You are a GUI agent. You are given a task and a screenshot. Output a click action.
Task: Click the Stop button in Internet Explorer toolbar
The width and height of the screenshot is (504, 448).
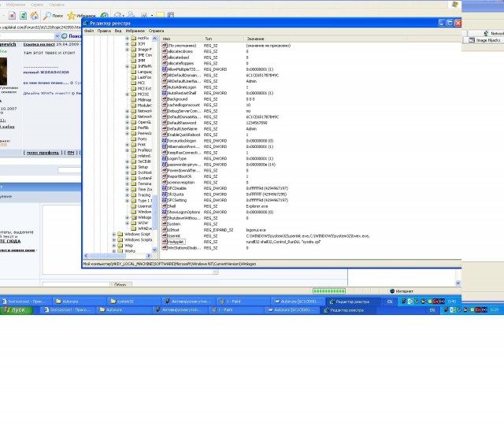tap(13, 16)
